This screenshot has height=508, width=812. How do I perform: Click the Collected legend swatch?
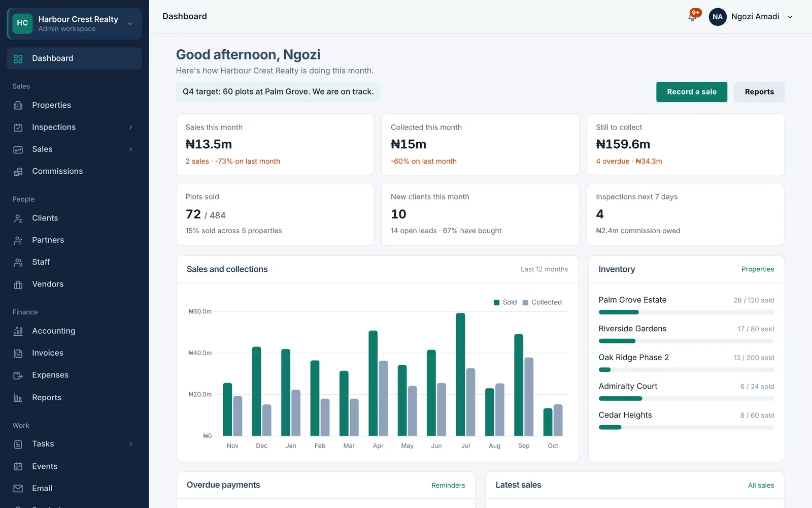[526, 302]
